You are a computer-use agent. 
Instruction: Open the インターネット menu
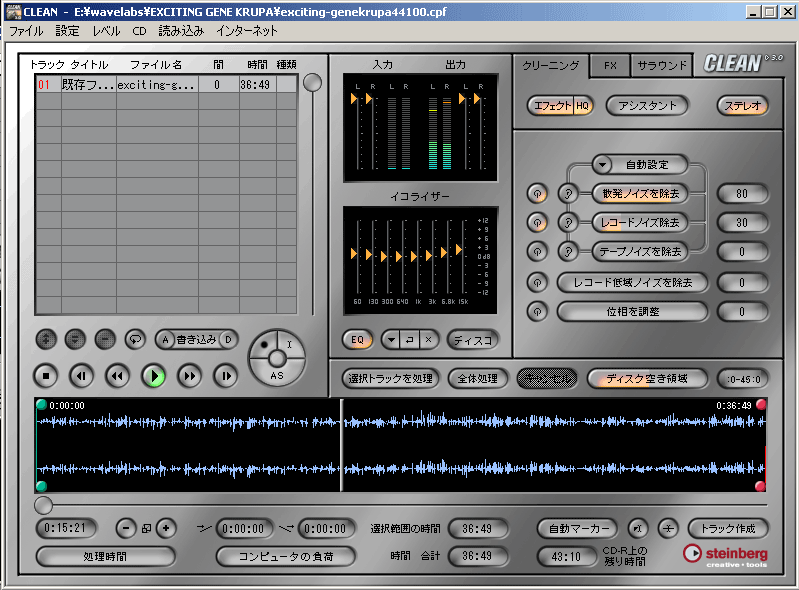[247, 31]
